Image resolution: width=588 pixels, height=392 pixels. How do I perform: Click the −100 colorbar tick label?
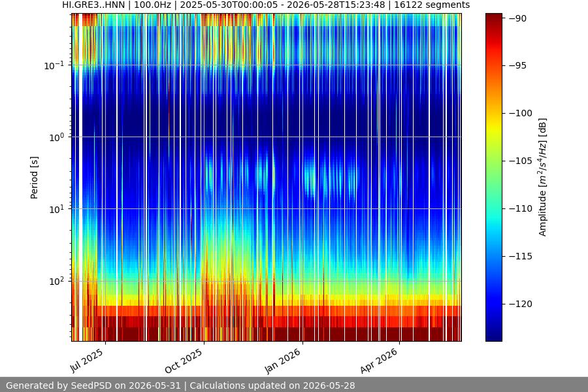[x=520, y=113]
